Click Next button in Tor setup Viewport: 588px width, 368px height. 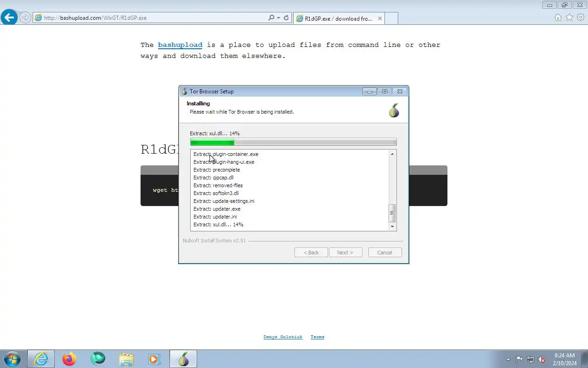point(345,253)
